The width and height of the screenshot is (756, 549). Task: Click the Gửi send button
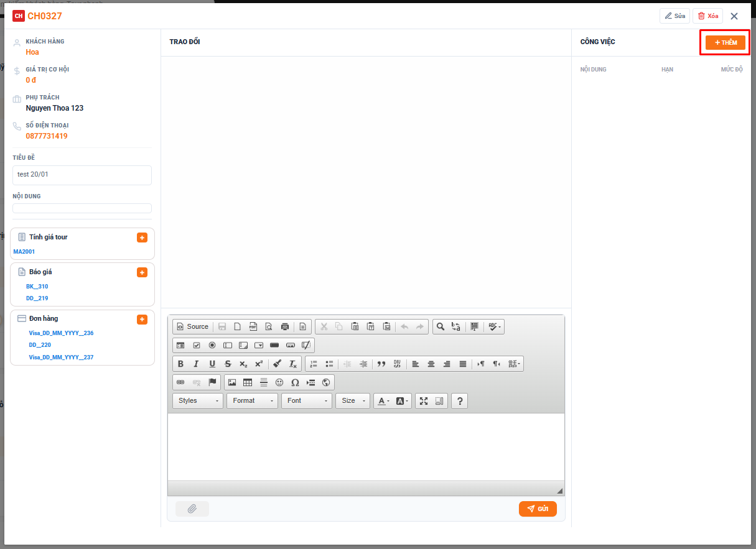coord(538,509)
